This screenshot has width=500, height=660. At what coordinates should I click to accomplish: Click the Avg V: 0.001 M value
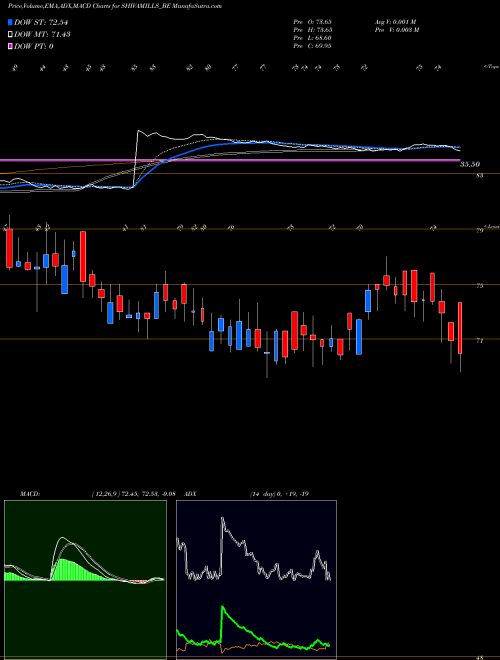click(x=395, y=21)
